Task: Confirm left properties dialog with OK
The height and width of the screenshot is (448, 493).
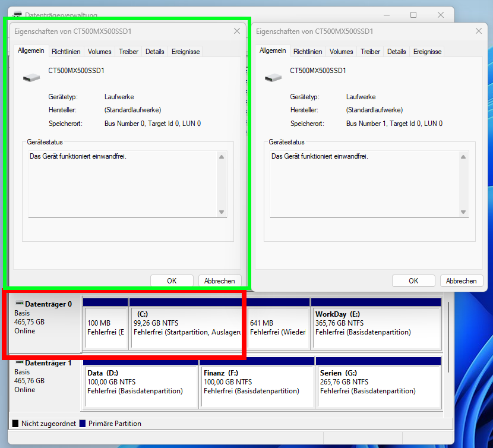Action: pos(172,280)
